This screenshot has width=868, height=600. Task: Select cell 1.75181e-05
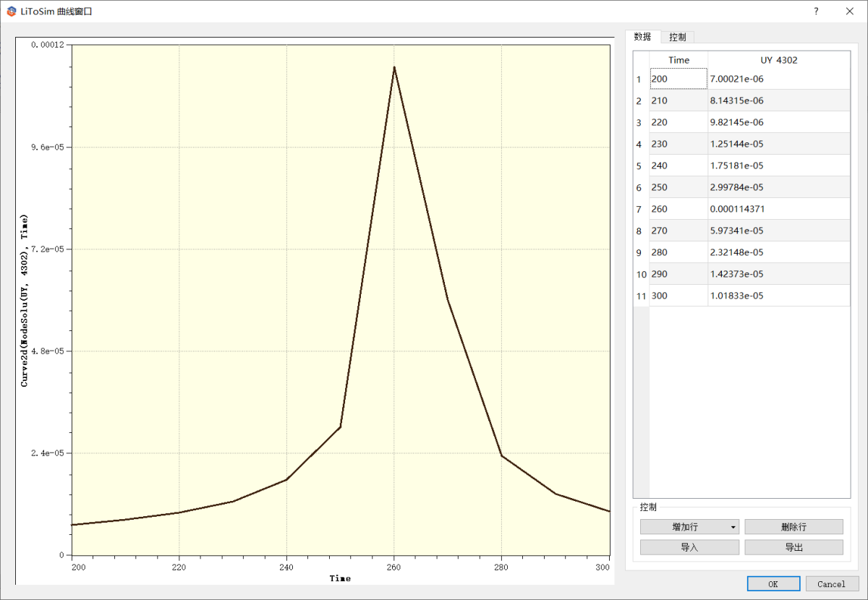(778, 166)
